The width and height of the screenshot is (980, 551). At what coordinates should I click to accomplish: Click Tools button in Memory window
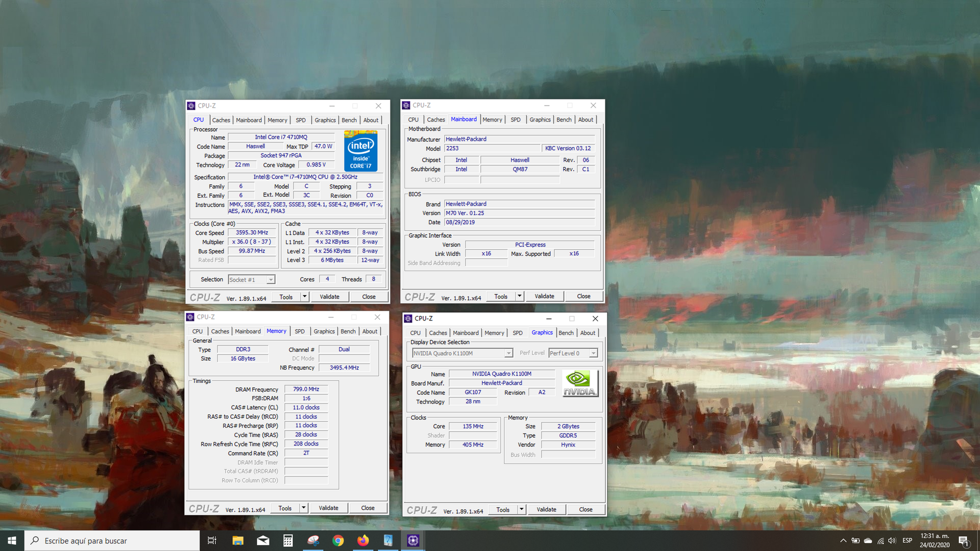(x=285, y=508)
